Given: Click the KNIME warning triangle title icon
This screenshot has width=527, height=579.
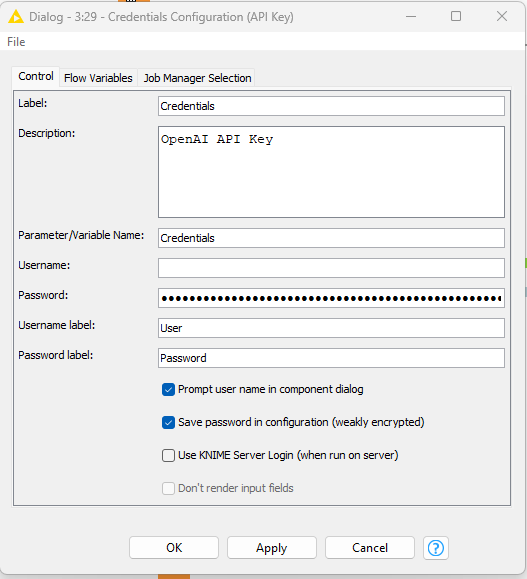Looking at the screenshot, I should (x=16, y=17).
